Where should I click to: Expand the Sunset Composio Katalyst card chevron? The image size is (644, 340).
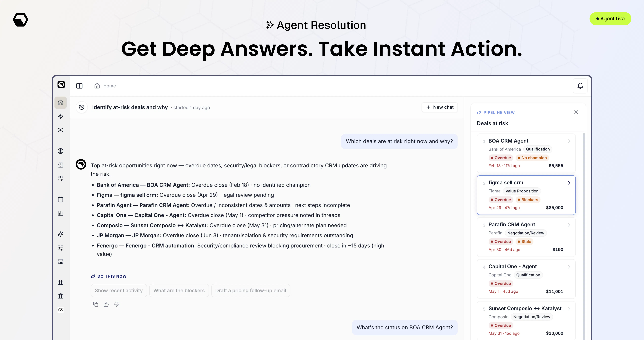(569, 309)
